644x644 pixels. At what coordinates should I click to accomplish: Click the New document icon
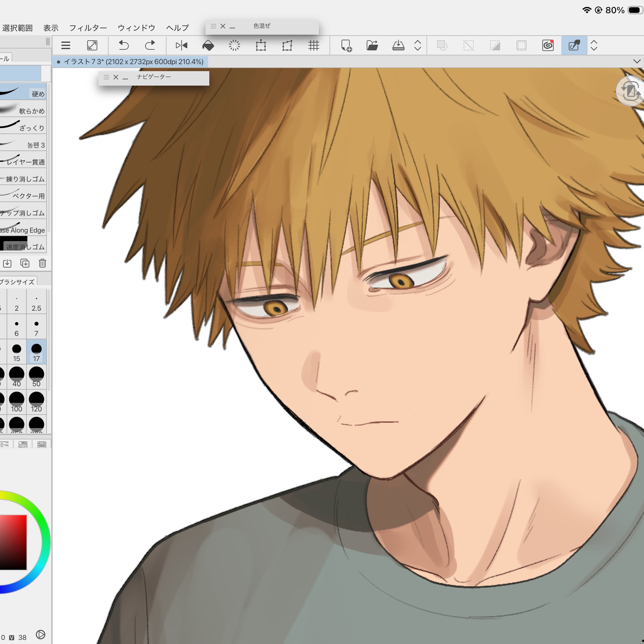(x=346, y=45)
